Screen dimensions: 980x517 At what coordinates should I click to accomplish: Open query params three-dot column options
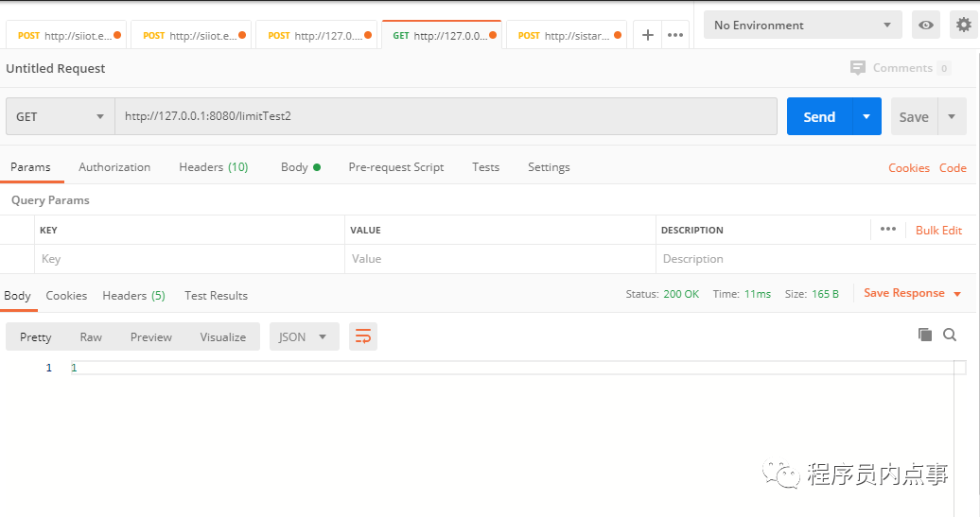tap(888, 229)
